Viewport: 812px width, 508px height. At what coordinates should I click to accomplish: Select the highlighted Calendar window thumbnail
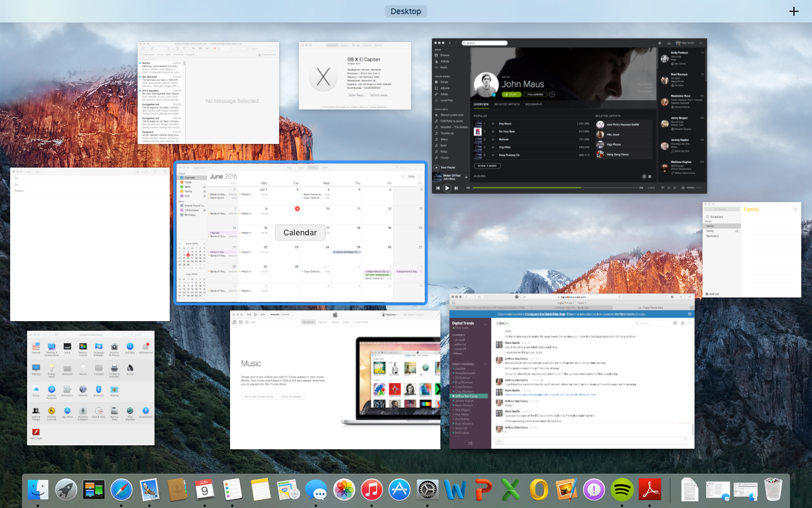(300, 233)
